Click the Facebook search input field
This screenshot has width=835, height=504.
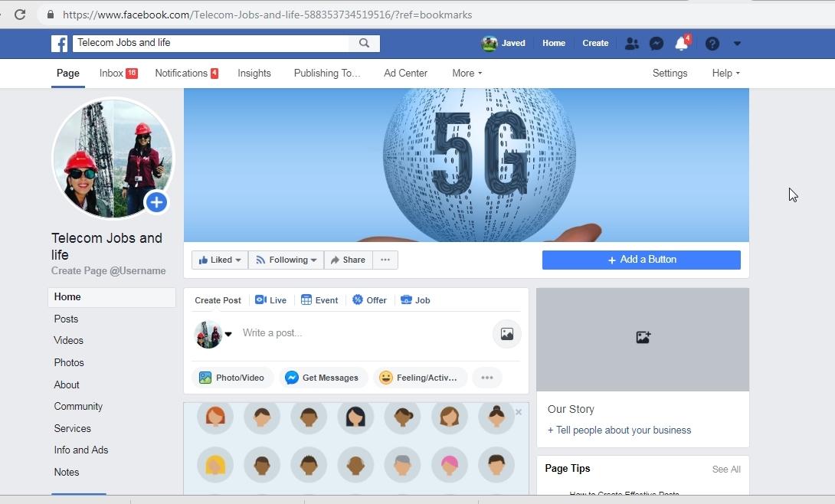(211, 43)
